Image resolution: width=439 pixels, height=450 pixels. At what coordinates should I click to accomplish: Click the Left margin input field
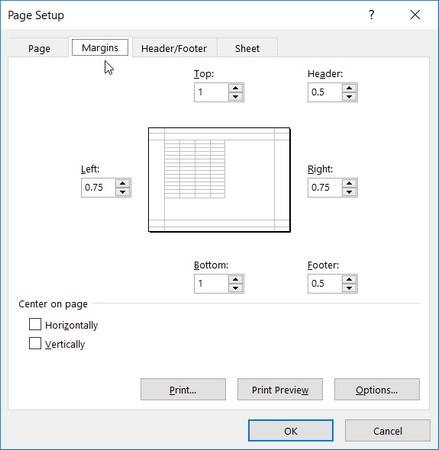click(x=98, y=188)
